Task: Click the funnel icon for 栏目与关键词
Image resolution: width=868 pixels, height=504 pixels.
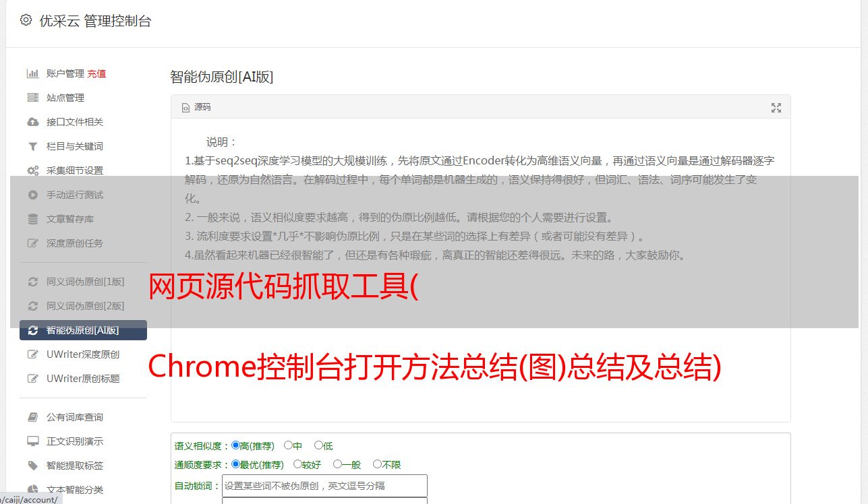Action: pos(32,146)
